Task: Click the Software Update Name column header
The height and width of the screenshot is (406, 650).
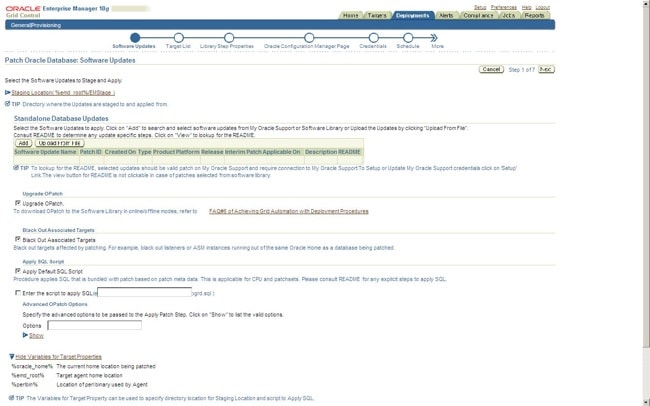Action: (x=46, y=152)
